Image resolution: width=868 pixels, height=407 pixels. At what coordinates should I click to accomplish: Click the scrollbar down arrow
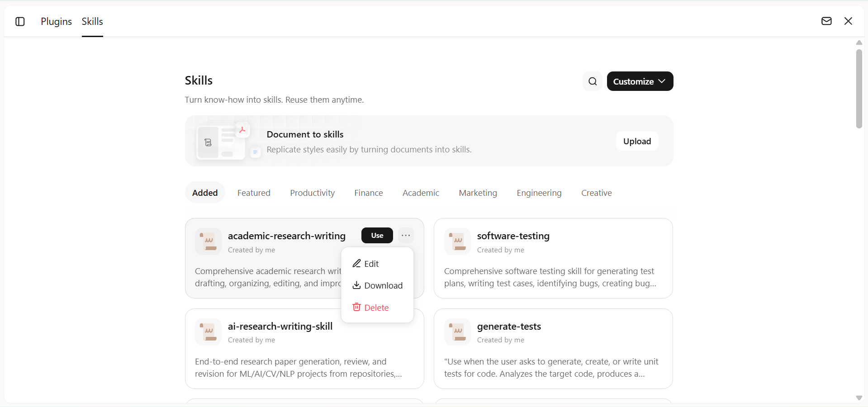(x=859, y=398)
